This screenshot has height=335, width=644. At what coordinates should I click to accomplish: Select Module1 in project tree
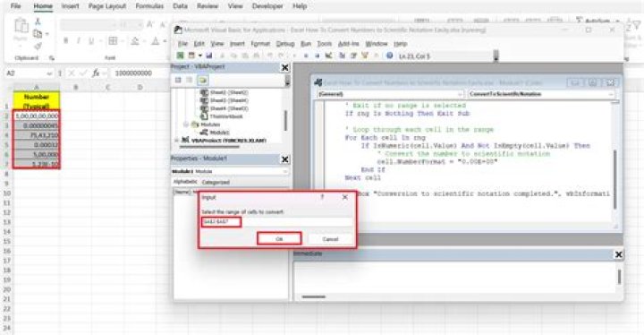(219, 132)
